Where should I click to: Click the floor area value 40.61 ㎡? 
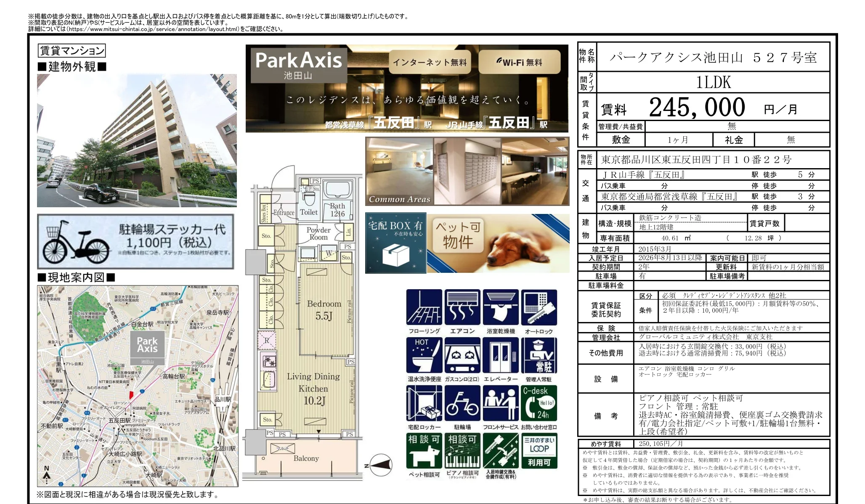676,238
